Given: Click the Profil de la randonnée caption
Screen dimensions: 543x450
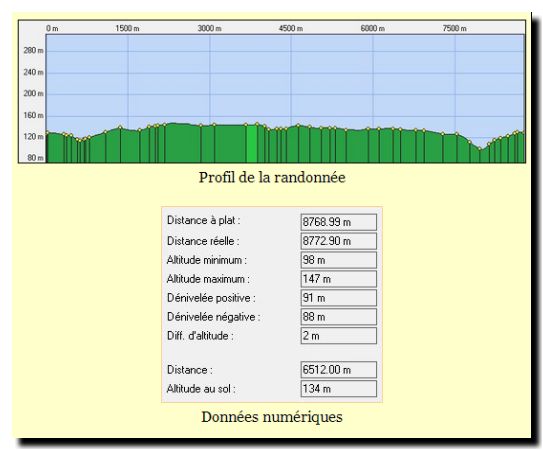Looking at the screenshot, I should point(272,178).
